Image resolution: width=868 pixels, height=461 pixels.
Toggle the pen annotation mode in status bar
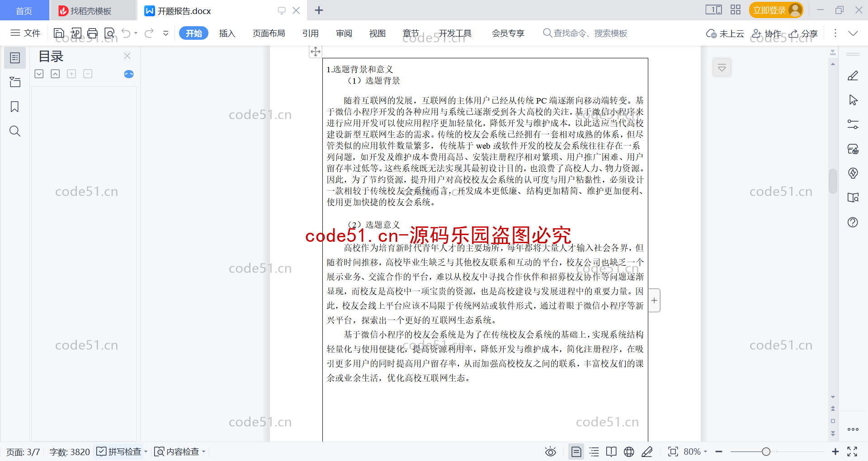pos(647,452)
